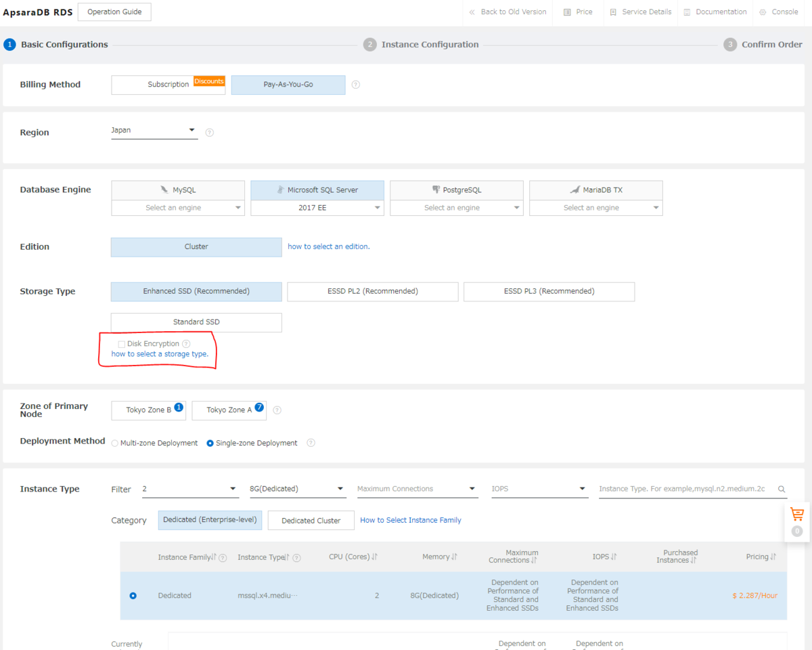Select Single-zone Deployment radio button
Image resolution: width=812 pixels, height=650 pixels.
[210, 443]
